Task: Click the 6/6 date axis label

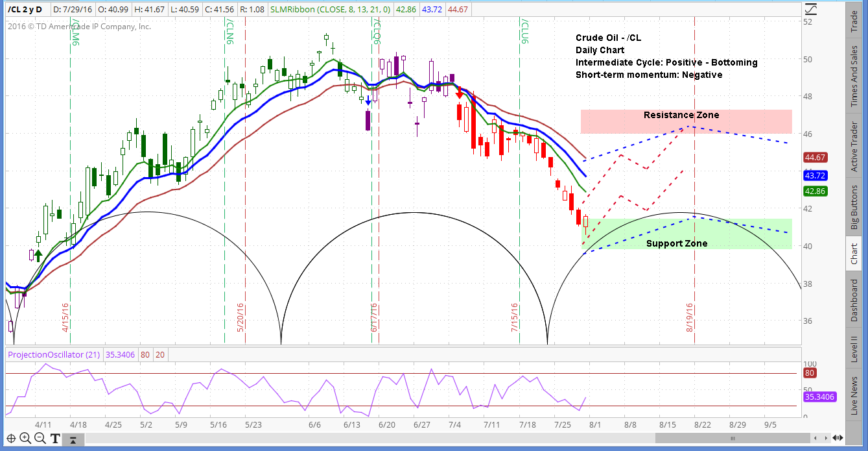Action: click(x=315, y=424)
